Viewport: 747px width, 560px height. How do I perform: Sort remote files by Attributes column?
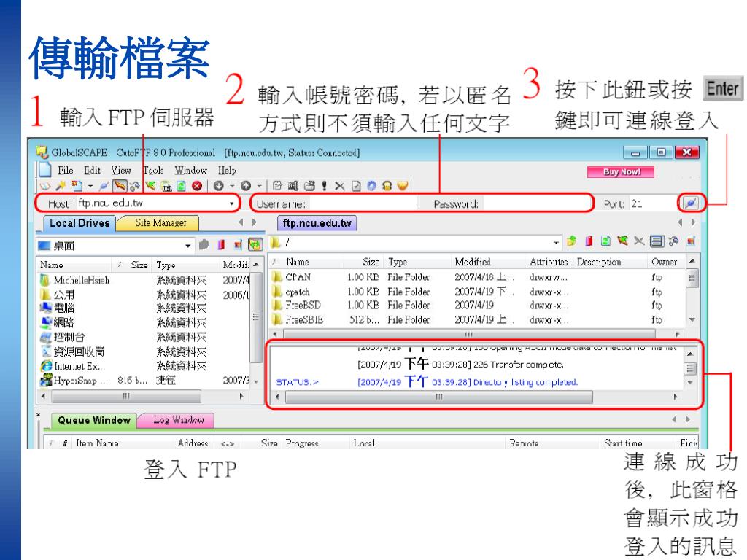coord(549,262)
